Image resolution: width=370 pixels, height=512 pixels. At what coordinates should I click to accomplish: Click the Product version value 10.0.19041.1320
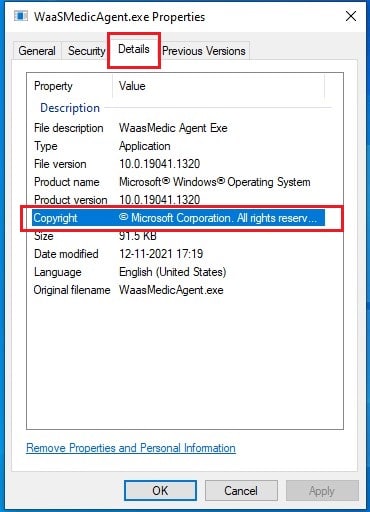[160, 200]
